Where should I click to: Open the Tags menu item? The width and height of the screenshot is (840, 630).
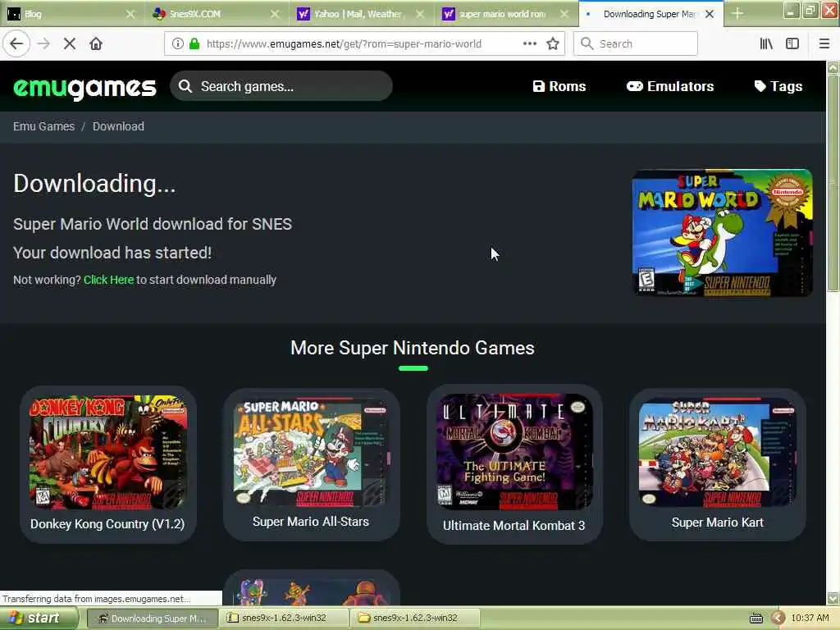click(778, 86)
